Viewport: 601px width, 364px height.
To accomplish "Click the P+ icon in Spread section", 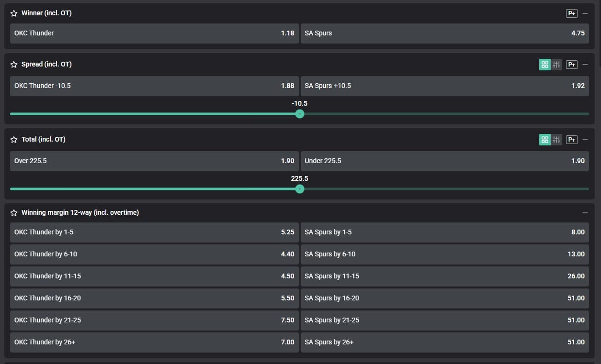I will (571, 65).
